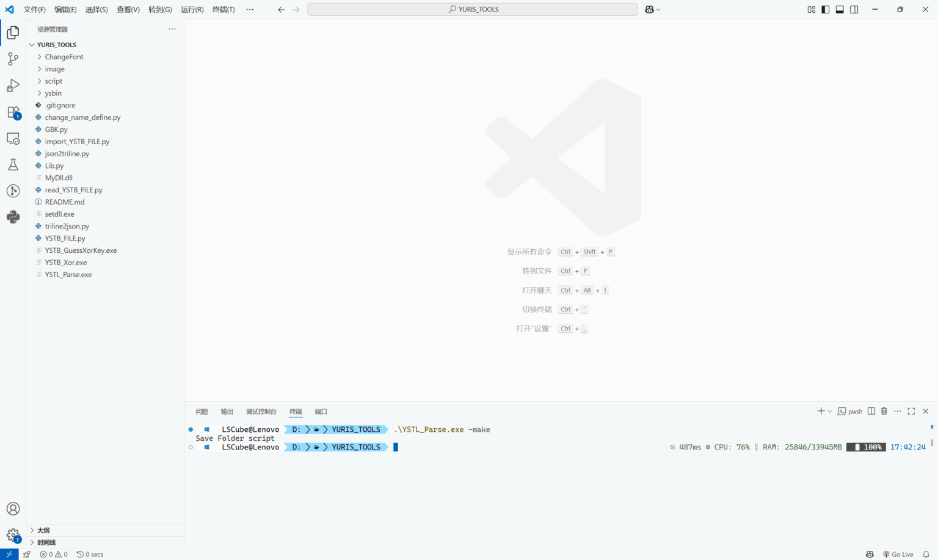938x560 pixels.
Task: Open the Testing flask icon
Action: point(13,165)
